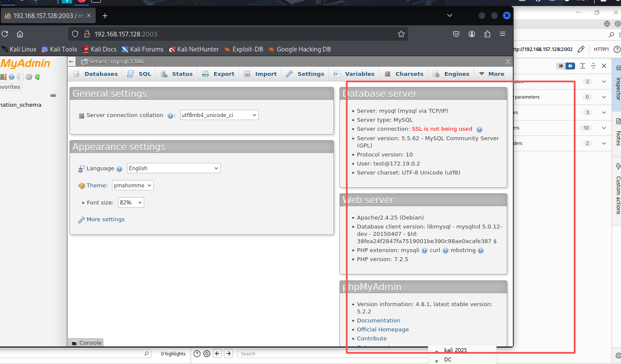Click the back arrow in Burp search bar
The height and width of the screenshot is (364, 621).
[218, 354]
